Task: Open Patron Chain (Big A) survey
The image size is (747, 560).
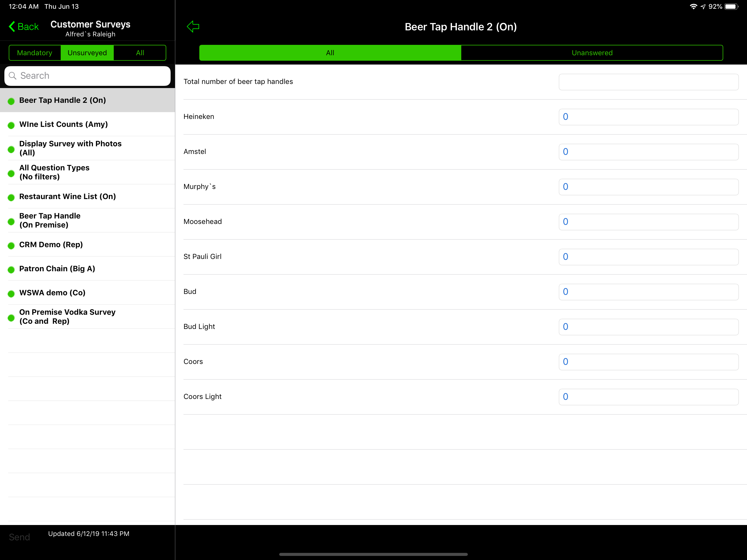Action: pos(87,269)
